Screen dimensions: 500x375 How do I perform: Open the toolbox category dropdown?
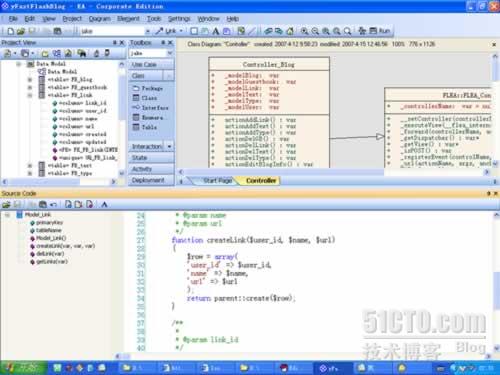tap(170, 53)
